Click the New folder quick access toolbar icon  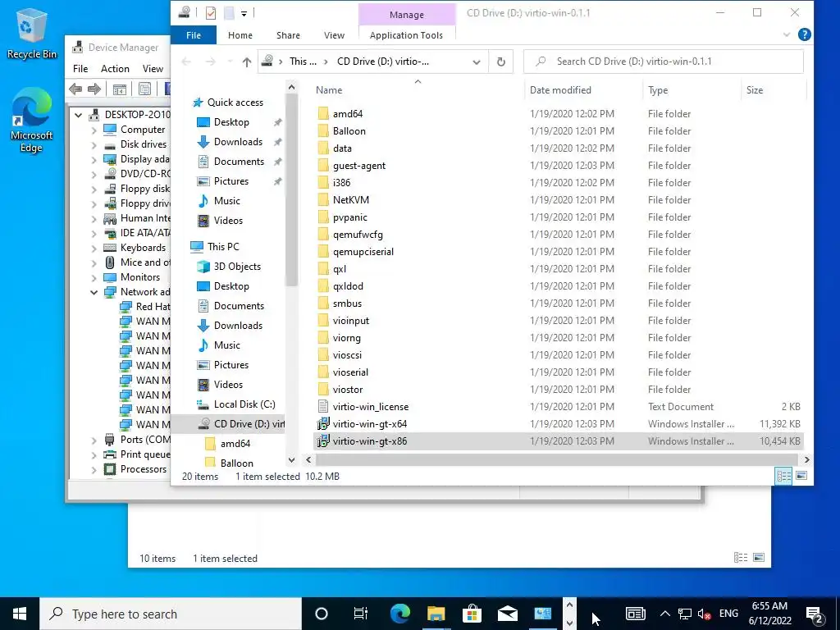click(x=229, y=13)
